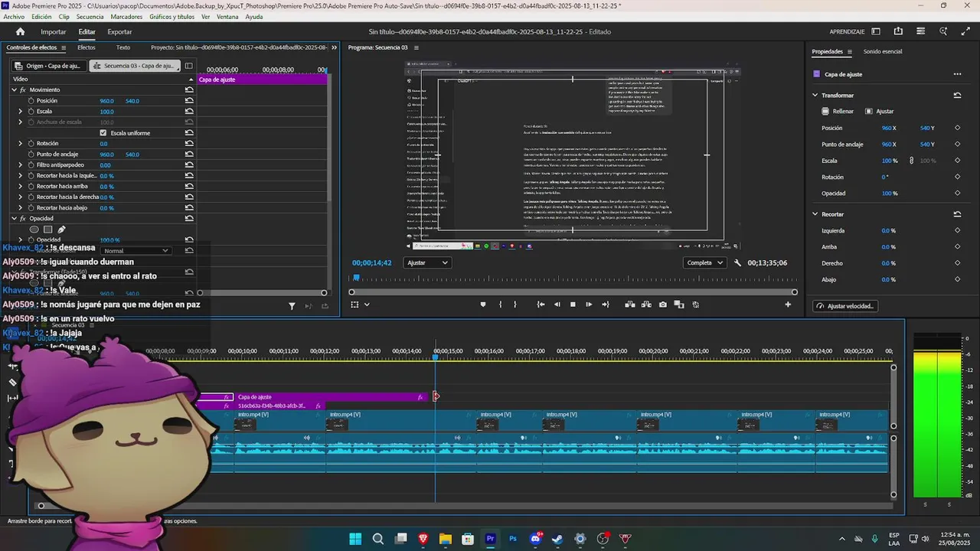Click the Extract button icon

646,305
